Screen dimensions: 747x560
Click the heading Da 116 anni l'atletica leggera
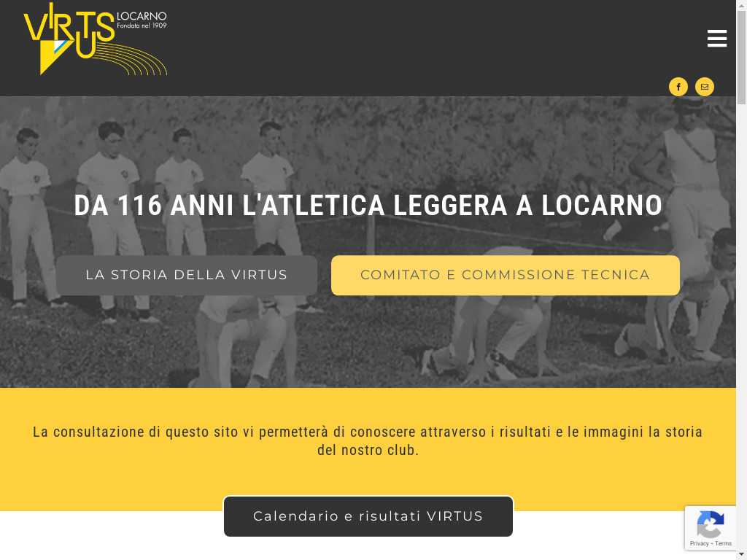(368, 205)
